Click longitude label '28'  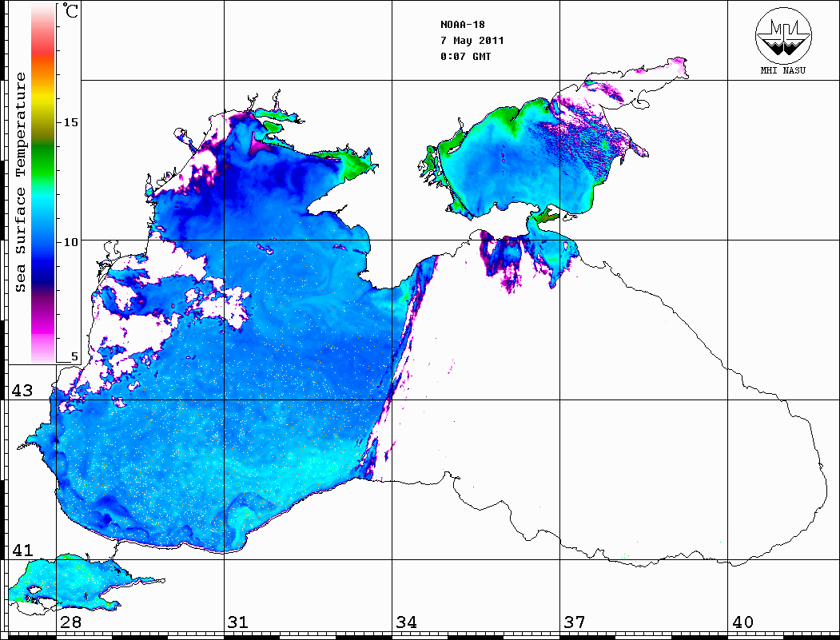coord(70,622)
